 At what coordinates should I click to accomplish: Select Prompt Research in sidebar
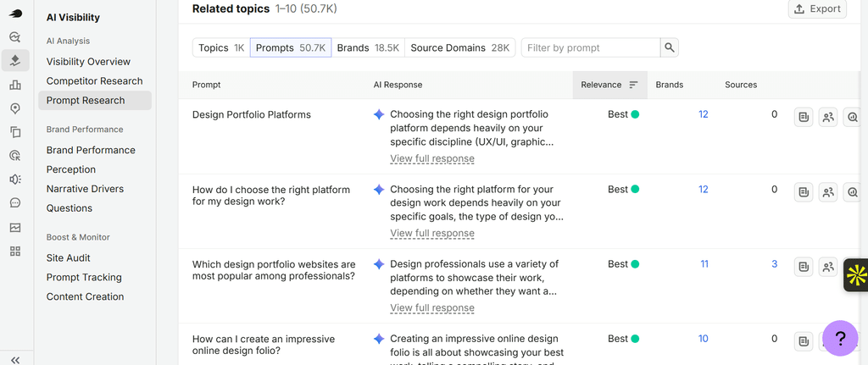(95, 100)
